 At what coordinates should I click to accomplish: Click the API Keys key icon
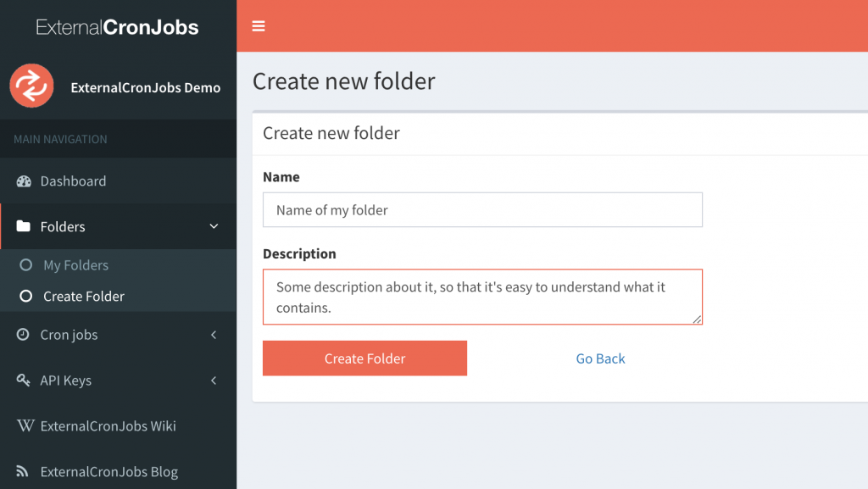[23, 380]
